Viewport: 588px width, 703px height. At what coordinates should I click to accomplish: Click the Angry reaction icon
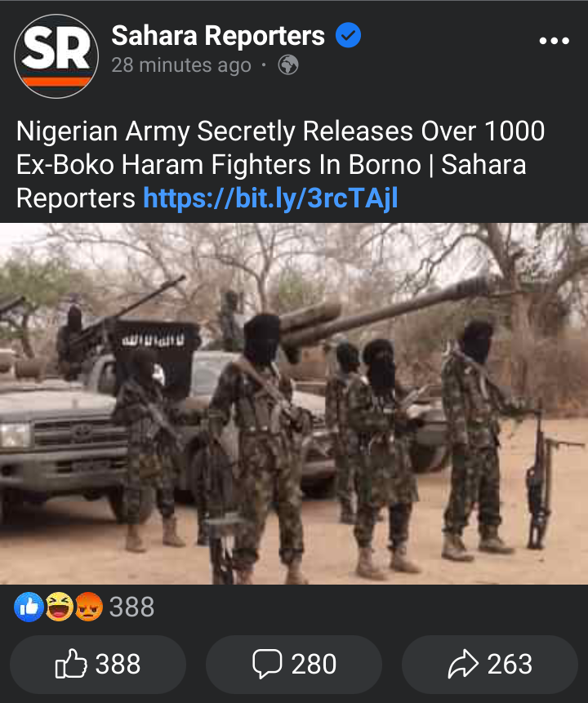pyautogui.click(x=88, y=607)
